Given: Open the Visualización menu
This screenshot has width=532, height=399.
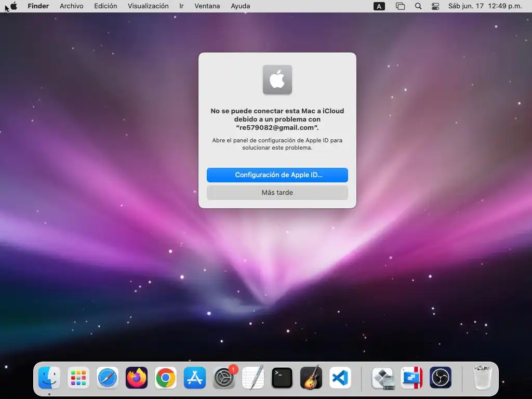Looking at the screenshot, I should 148,6.
